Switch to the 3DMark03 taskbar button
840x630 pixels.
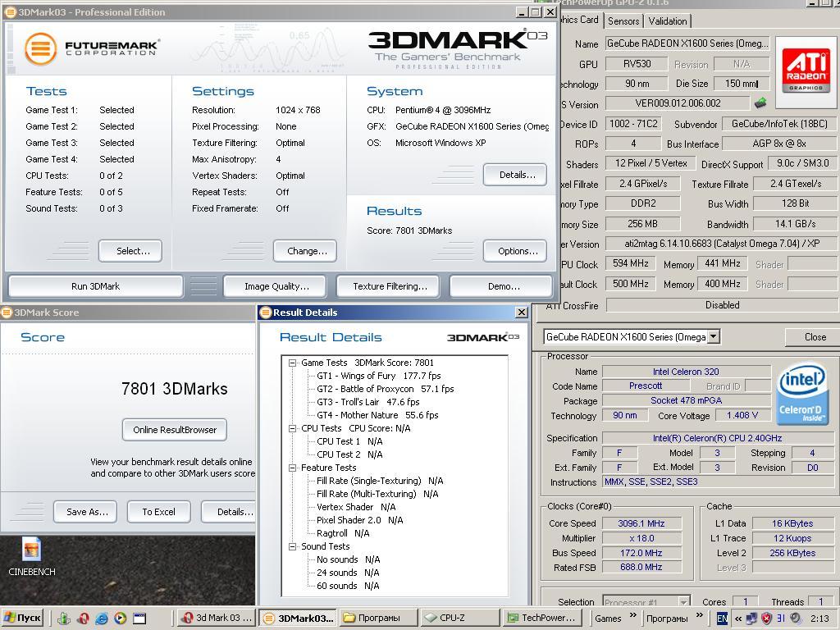point(299,618)
